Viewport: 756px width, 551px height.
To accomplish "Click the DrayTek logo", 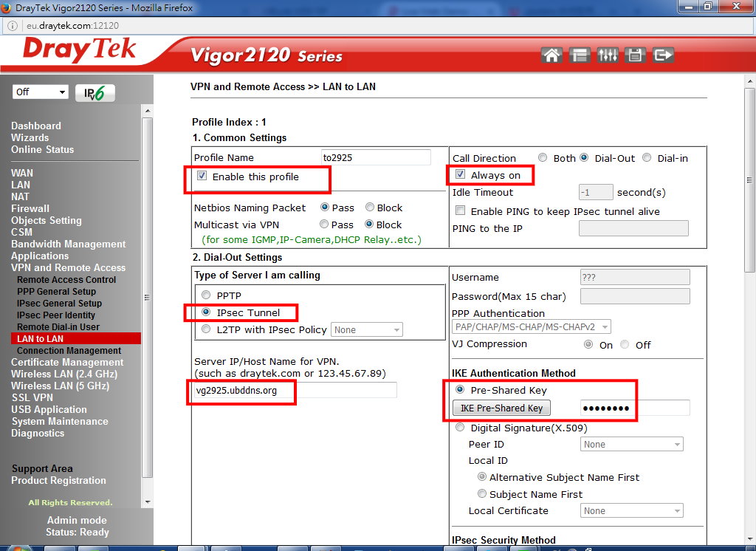I will coord(79,52).
